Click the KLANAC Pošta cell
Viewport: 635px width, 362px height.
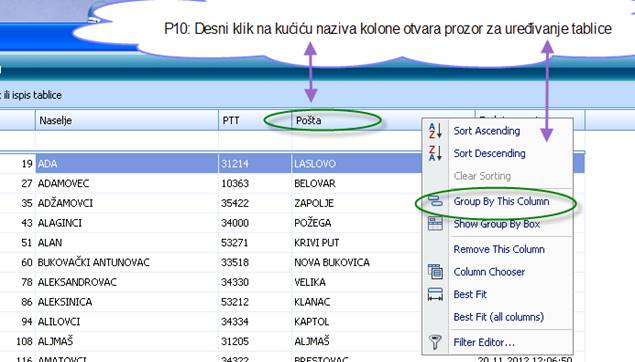pyautogui.click(x=356, y=302)
